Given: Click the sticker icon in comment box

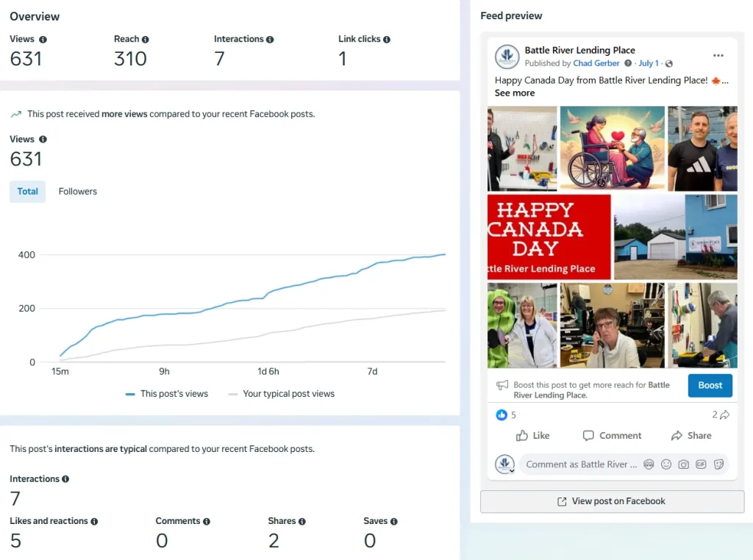Looking at the screenshot, I should (x=718, y=464).
